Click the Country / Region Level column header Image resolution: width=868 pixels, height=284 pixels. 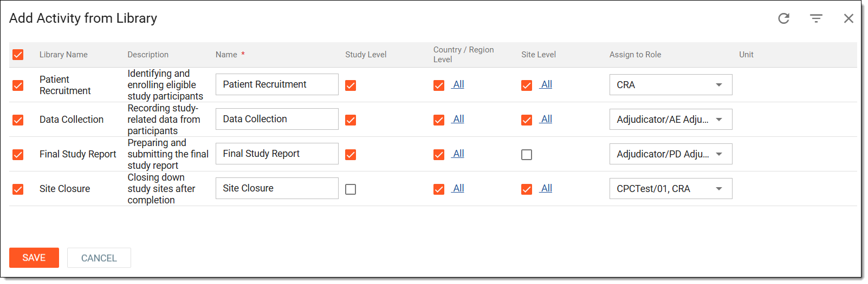pos(463,55)
